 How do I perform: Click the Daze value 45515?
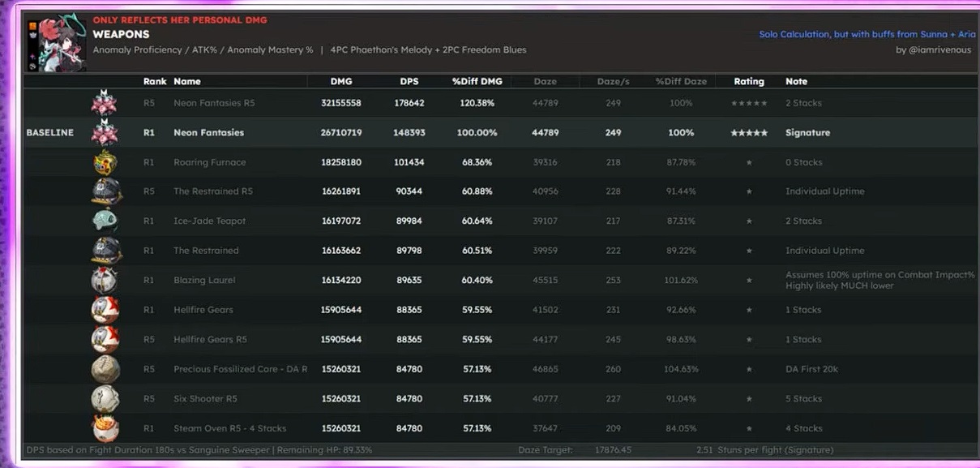click(x=546, y=280)
